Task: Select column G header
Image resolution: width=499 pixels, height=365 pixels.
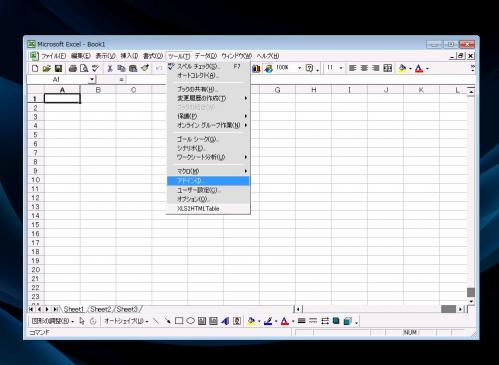Action: pos(277,90)
